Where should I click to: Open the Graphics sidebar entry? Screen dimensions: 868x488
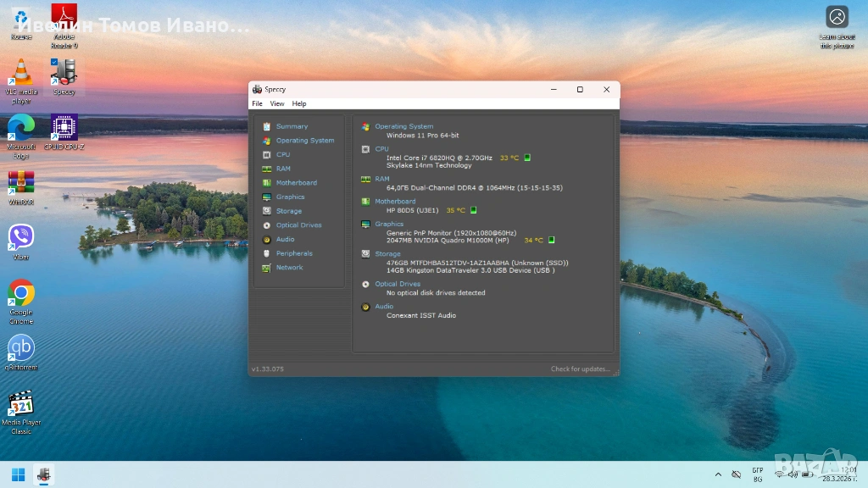290,197
